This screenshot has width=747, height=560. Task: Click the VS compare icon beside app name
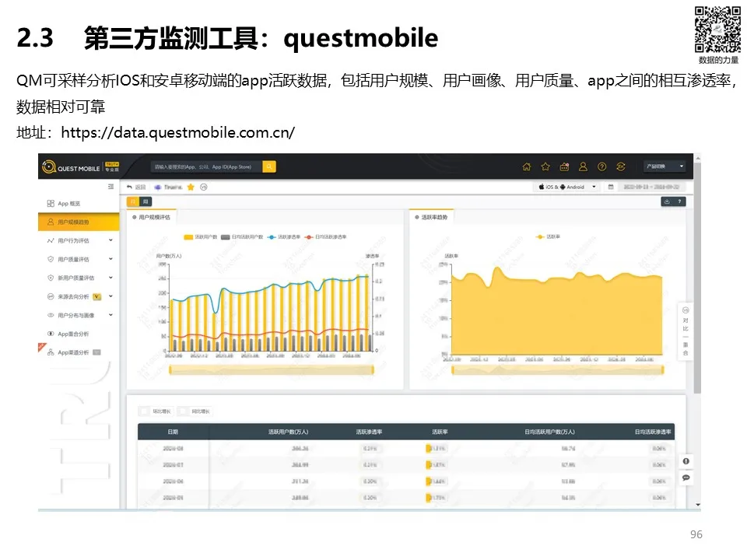click(204, 187)
